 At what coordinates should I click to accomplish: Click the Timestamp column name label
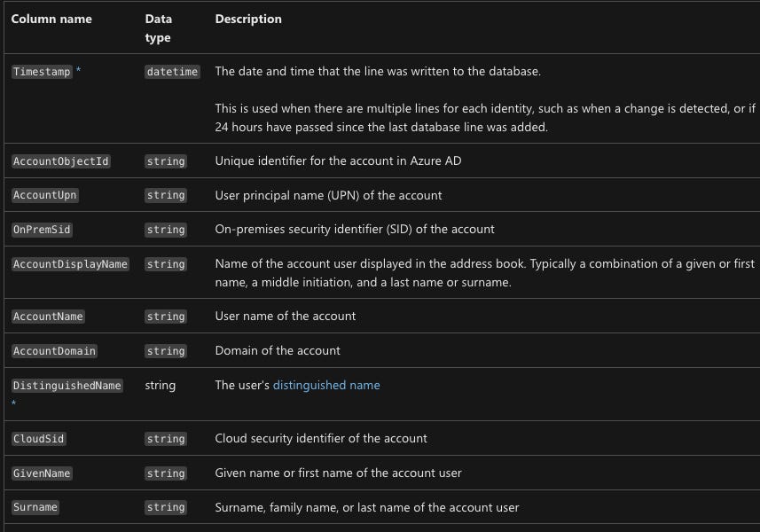click(42, 72)
